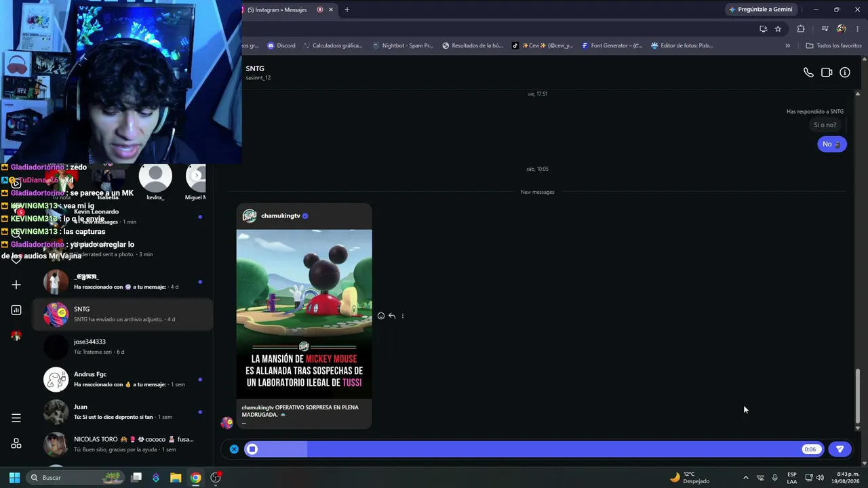The image size is (868, 488).
Task: Open the Juan conversation
Action: pyautogui.click(x=122, y=411)
